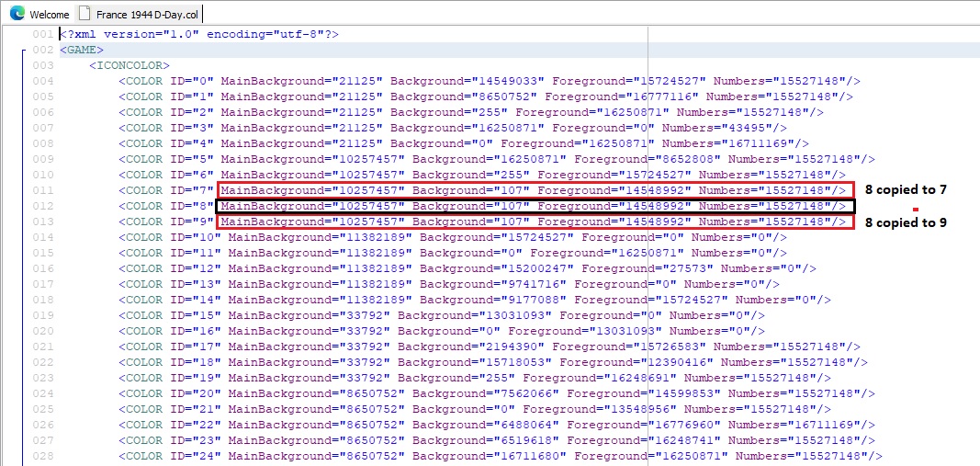Click the XML declaration on line 001

click(x=198, y=34)
